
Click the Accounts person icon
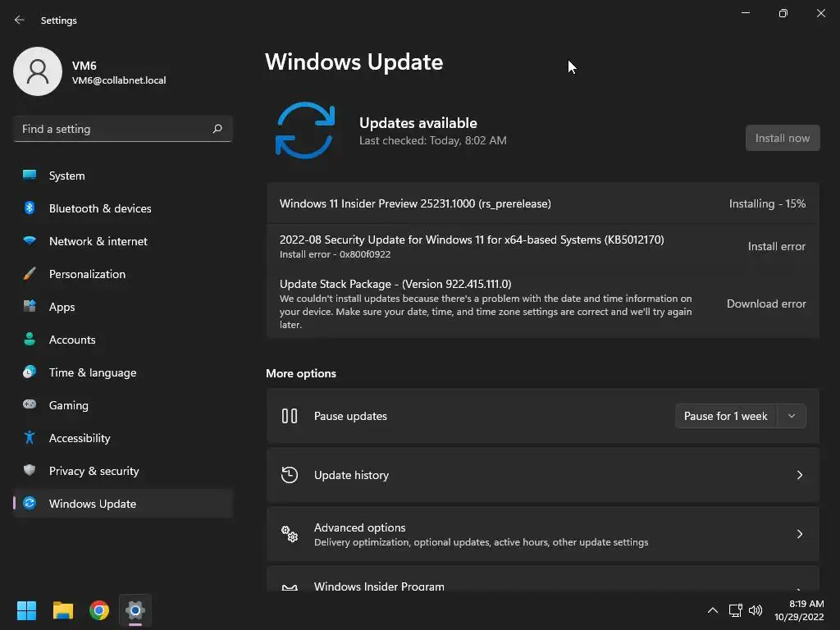point(30,339)
